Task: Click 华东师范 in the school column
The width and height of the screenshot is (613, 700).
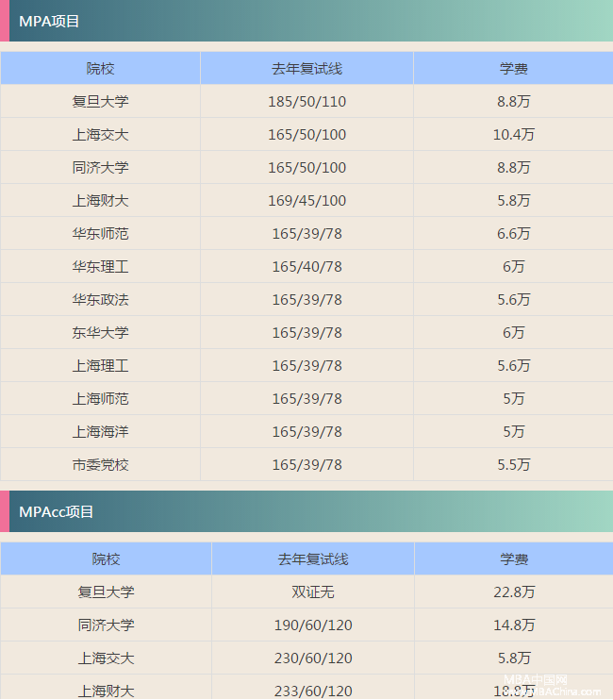Action: point(100,234)
